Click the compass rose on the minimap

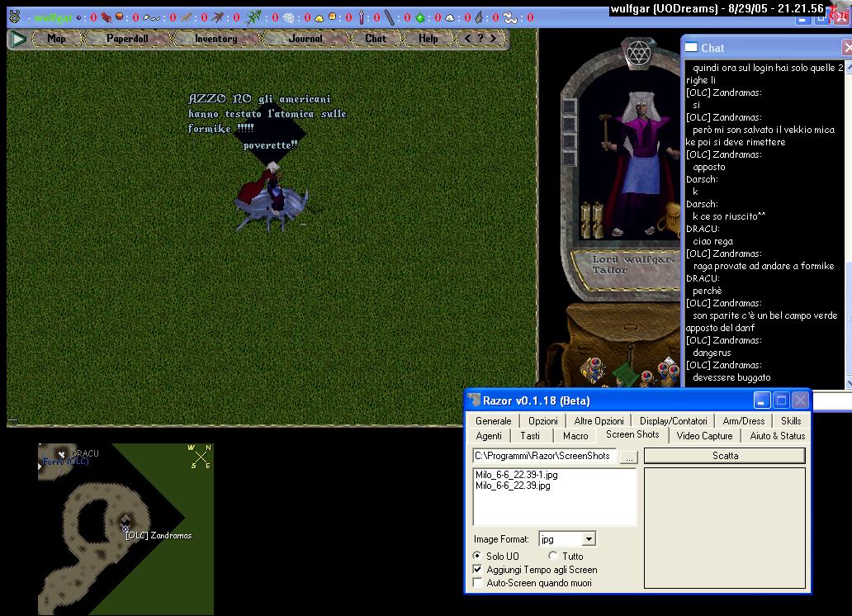pyautogui.click(x=200, y=457)
